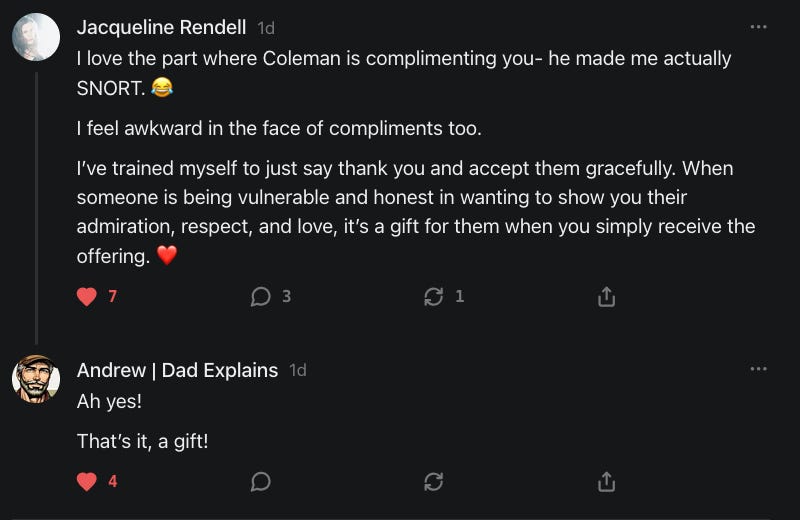The width and height of the screenshot is (800, 520).
Task: Open Jacqueline Rendell's profile name link
Action: coord(161,27)
